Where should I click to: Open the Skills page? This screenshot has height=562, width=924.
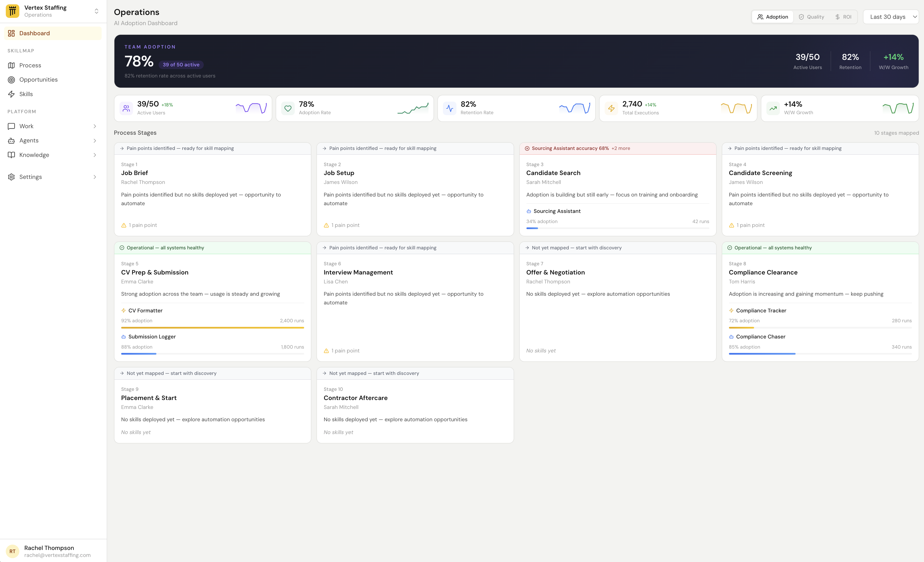(x=26, y=94)
